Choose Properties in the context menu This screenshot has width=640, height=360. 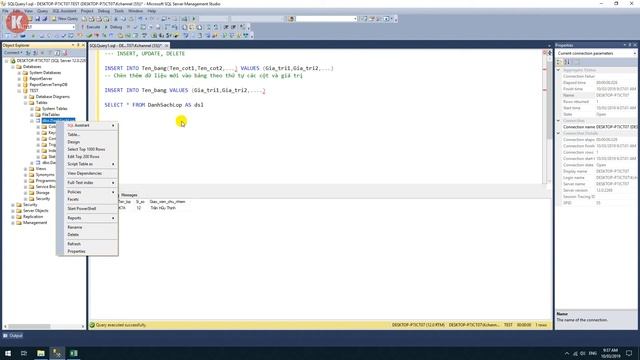pyautogui.click(x=91, y=251)
